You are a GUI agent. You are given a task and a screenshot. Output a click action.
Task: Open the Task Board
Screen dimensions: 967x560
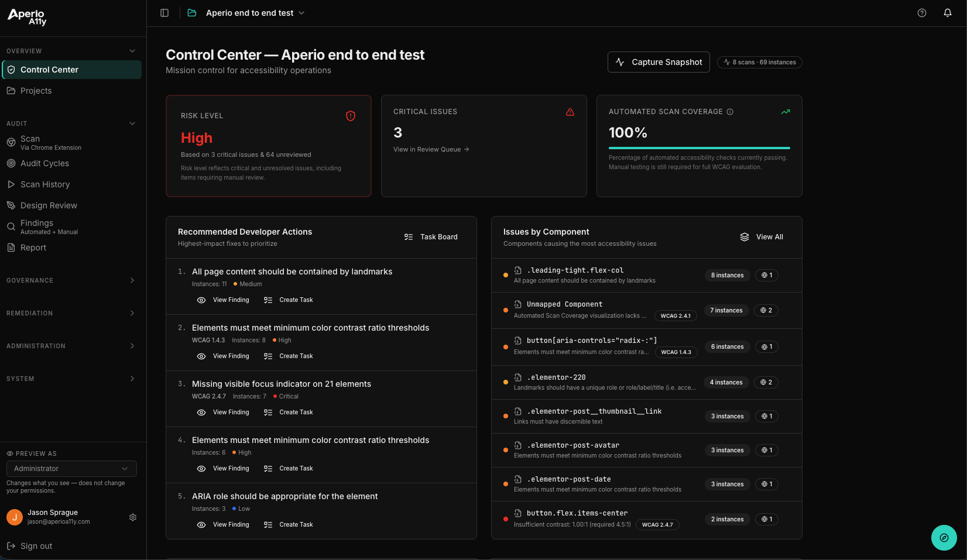[x=431, y=237]
